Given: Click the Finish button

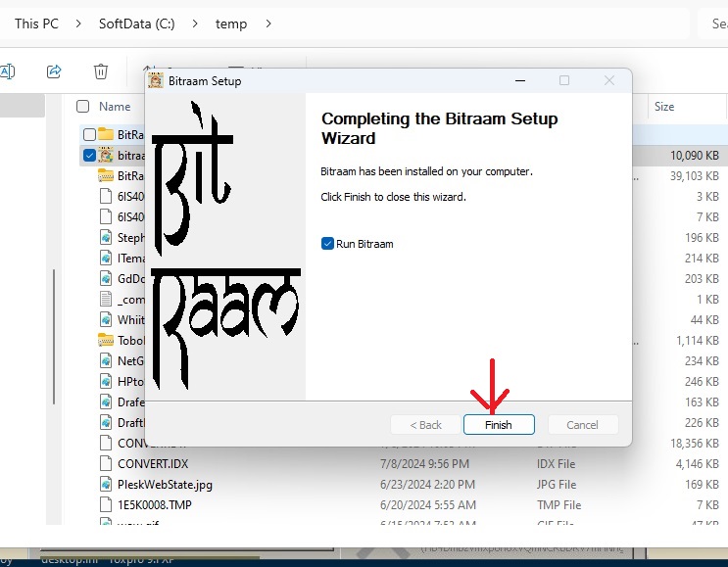Looking at the screenshot, I should click(x=499, y=425).
